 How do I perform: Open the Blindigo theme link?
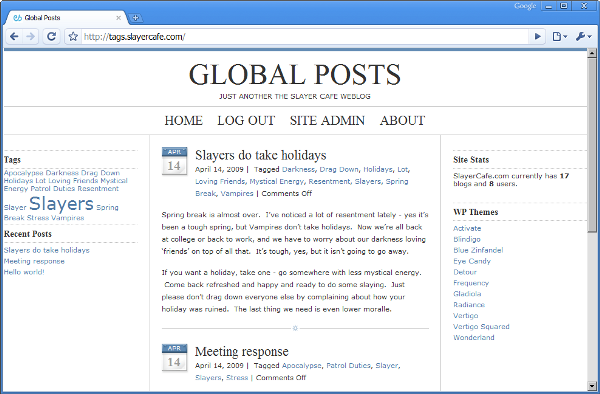click(x=466, y=239)
